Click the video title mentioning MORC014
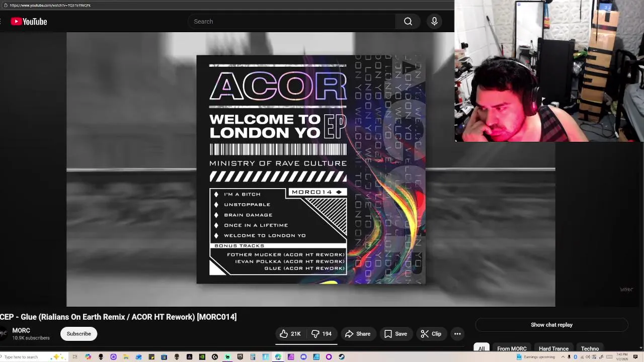Screen dimensions: 644x362 click(x=118, y=317)
